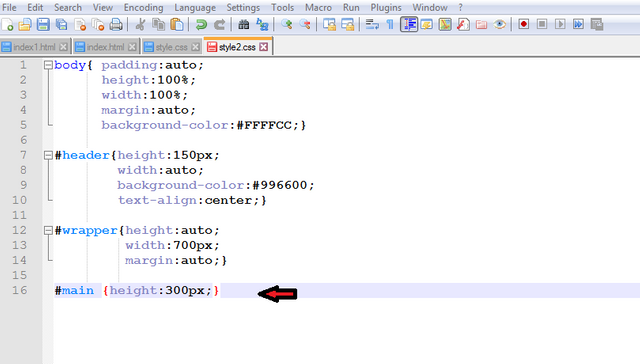Close the style.css tab
The width and height of the screenshot is (640, 364).
[x=196, y=47]
